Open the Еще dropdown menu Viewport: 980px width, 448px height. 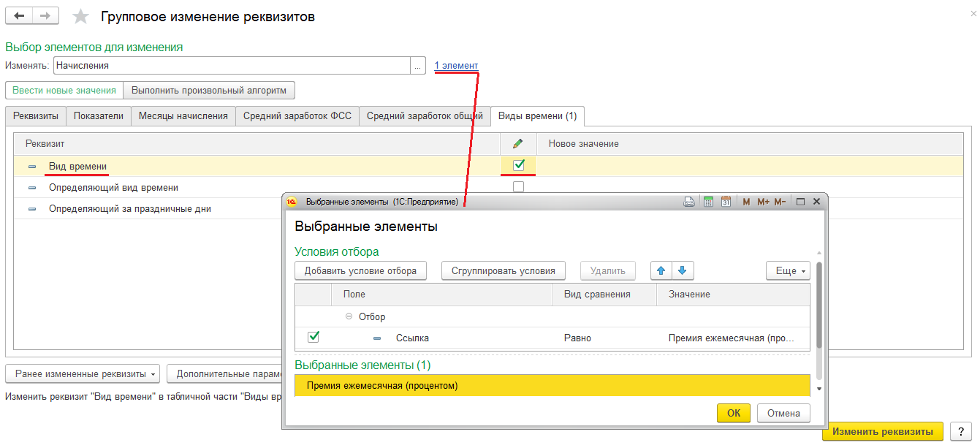coord(788,270)
